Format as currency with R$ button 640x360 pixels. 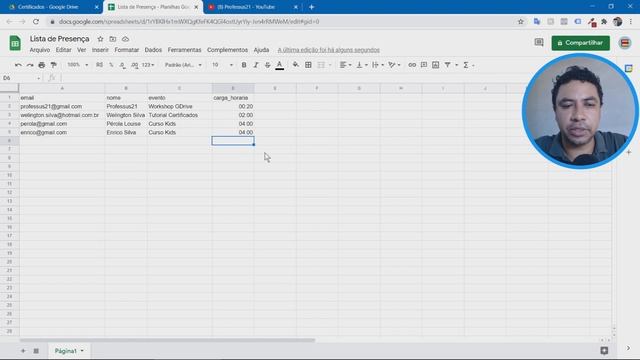pos(99,65)
